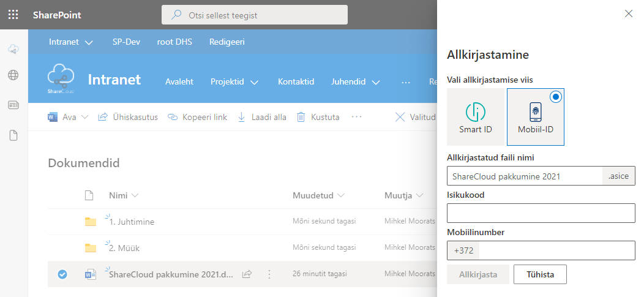
Task: Click the Allkirjasta button
Action: click(x=478, y=274)
